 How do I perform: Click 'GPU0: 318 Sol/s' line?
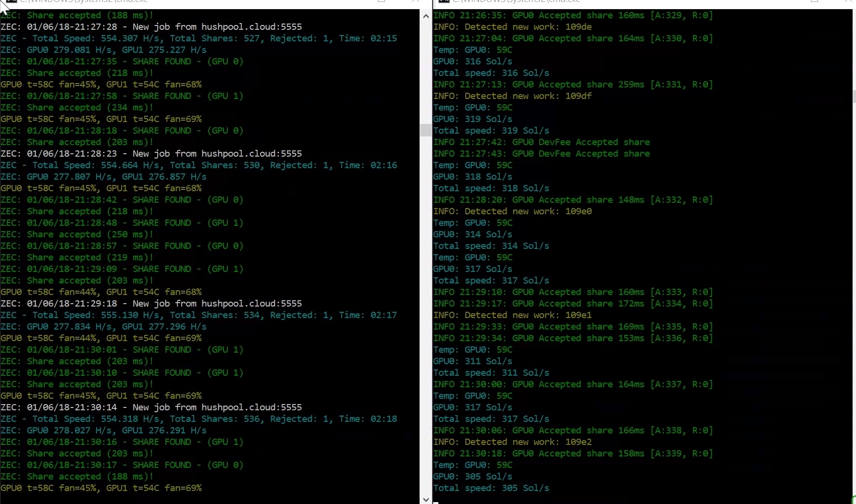pos(473,177)
